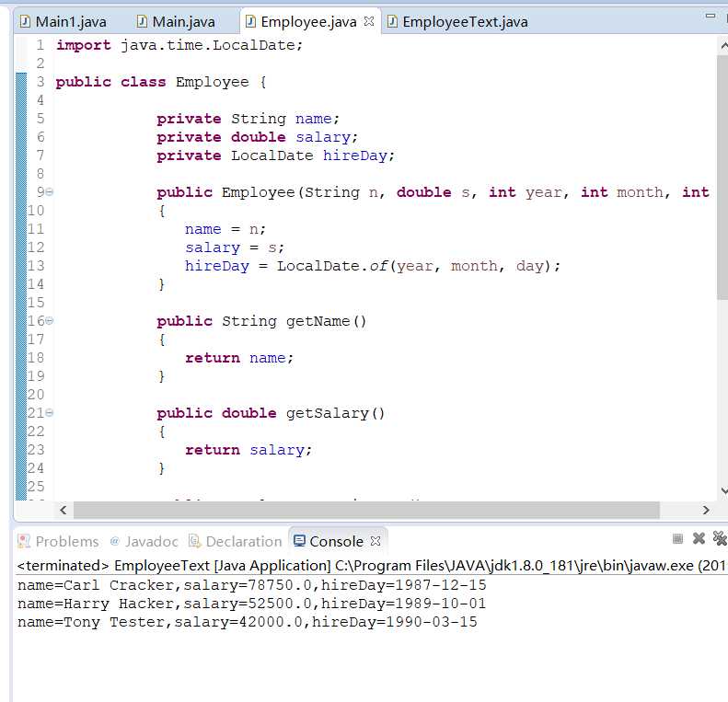728x702 pixels.
Task: Click 'getName()' method name
Action: coord(327,321)
